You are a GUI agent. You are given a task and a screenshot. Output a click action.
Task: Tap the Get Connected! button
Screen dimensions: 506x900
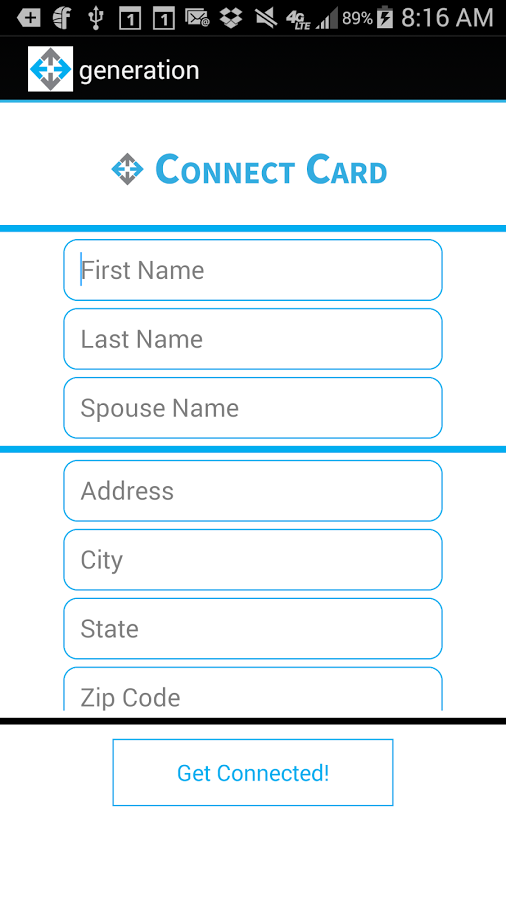pyautogui.click(x=253, y=773)
